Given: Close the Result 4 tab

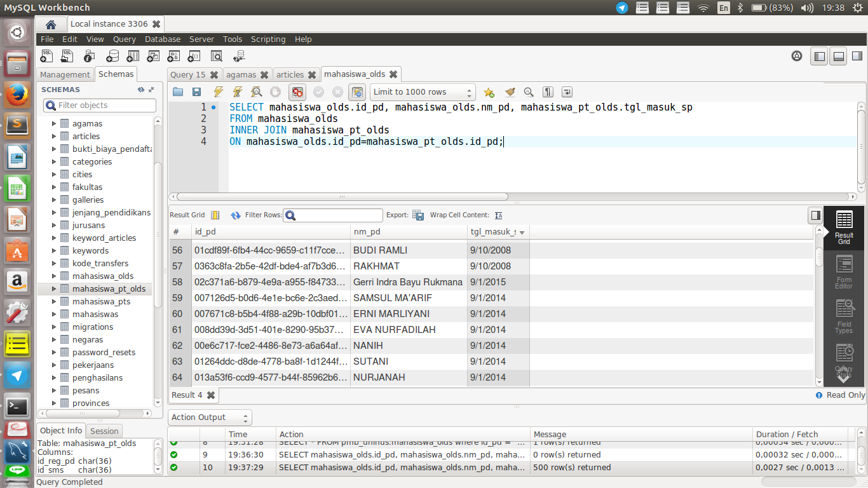Looking at the screenshot, I should tap(211, 395).
